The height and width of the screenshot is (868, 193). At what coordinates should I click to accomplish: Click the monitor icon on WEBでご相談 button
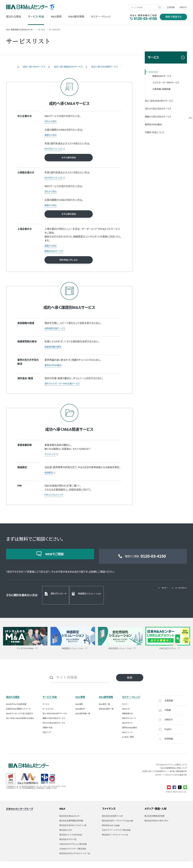point(39,554)
